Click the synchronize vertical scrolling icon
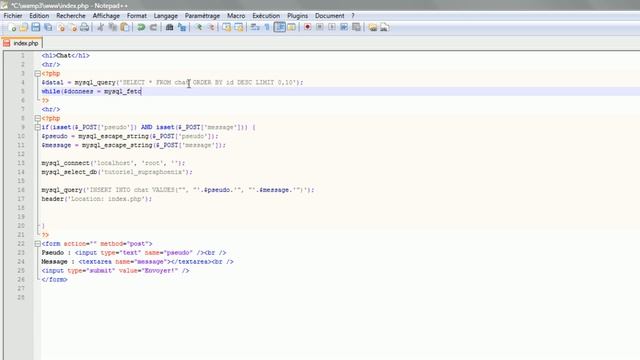This screenshot has width=640, height=360. [x=227, y=27]
